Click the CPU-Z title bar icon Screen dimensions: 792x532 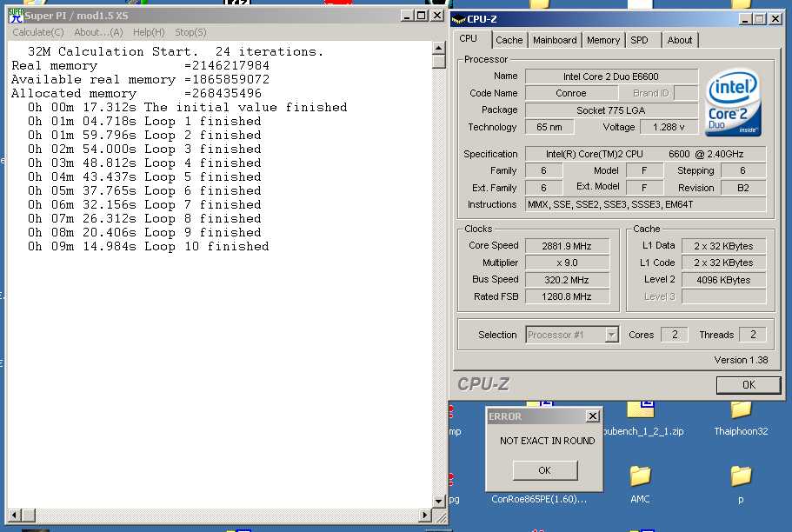[458, 19]
